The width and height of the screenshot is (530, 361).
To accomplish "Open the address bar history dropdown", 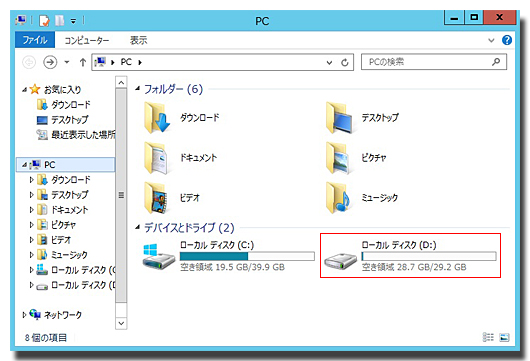I will [x=329, y=63].
